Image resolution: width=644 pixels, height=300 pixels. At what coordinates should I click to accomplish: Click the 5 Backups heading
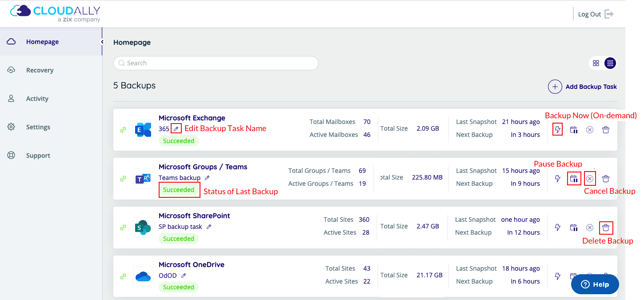coord(134,85)
